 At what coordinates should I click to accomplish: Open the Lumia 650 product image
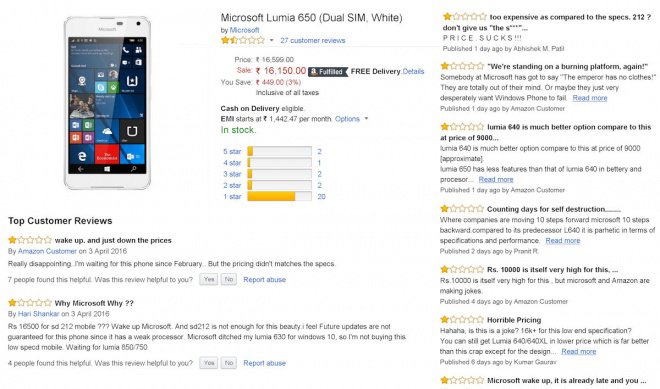click(x=107, y=103)
